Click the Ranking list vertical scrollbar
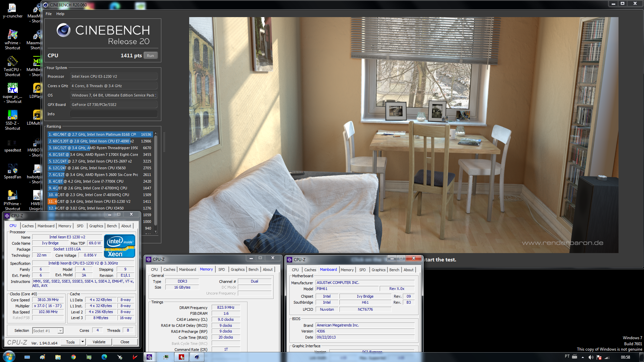 (156, 181)
